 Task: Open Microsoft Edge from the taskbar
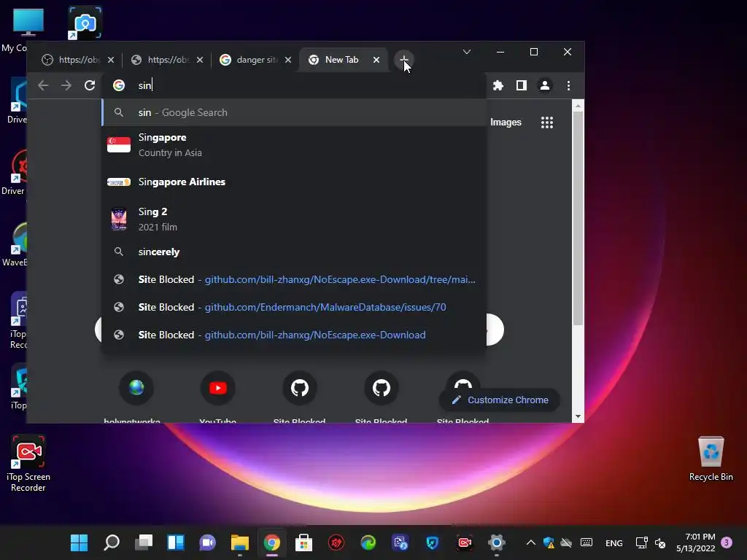(x=368, y=542)
